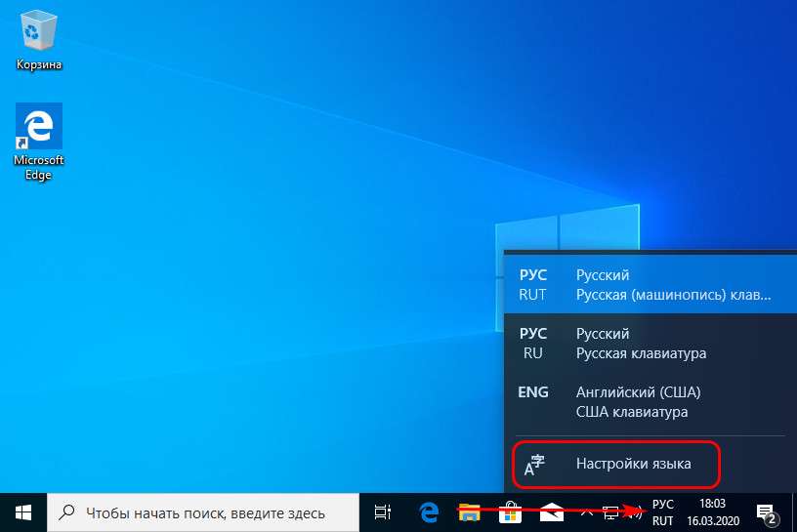The image size is (797, 532).
Task: Click the Show Desktop strip
Action: click(x=794, y=512)
